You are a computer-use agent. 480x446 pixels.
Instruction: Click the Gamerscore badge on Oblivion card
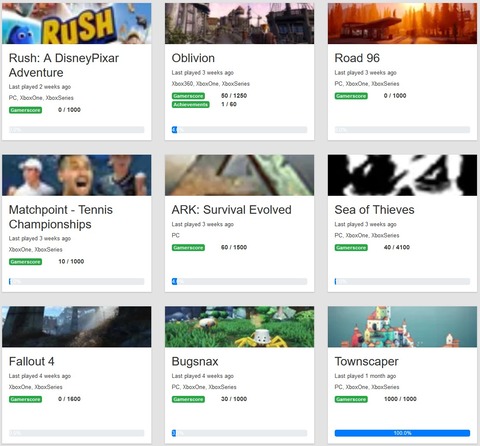(188, 96)
